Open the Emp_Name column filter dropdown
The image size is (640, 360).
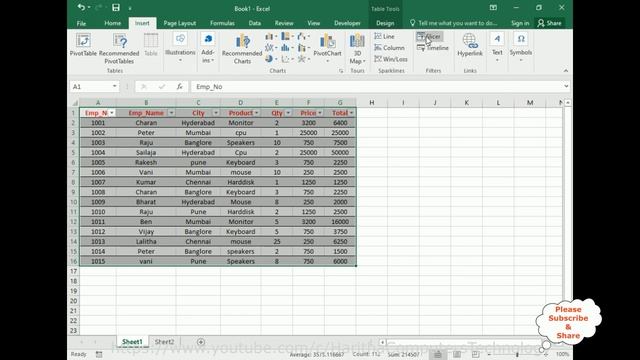point(171,113)
